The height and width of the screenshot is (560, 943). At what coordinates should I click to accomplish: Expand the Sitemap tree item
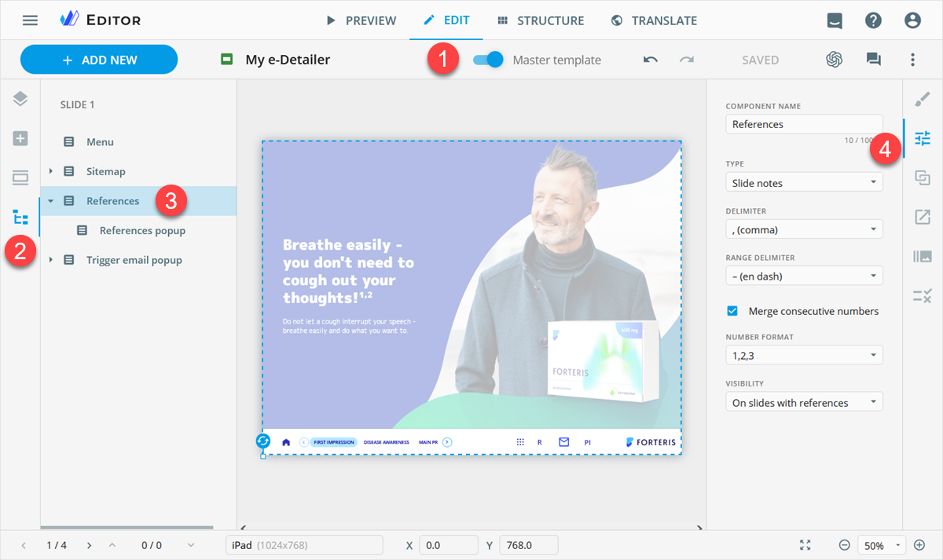51,171
